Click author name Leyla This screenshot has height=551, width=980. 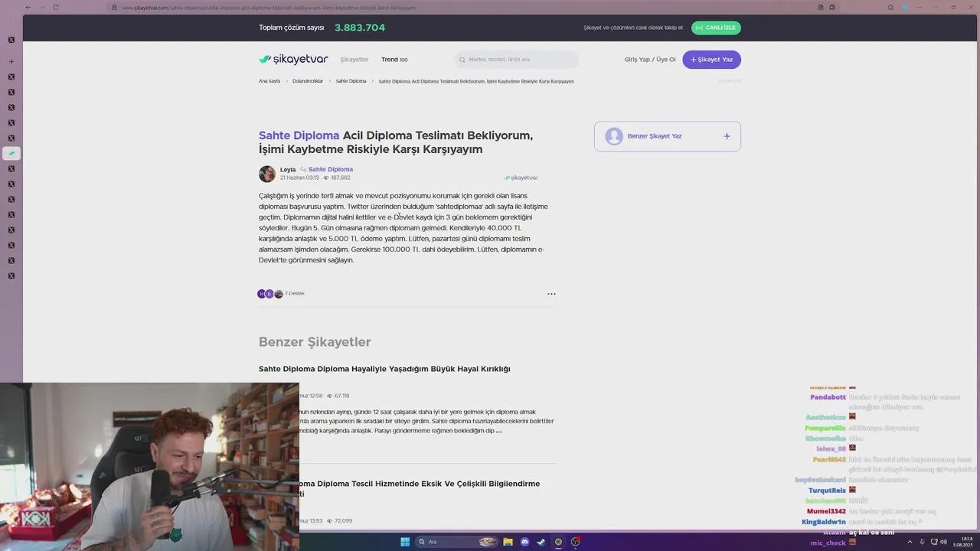[x=288, y=170]
